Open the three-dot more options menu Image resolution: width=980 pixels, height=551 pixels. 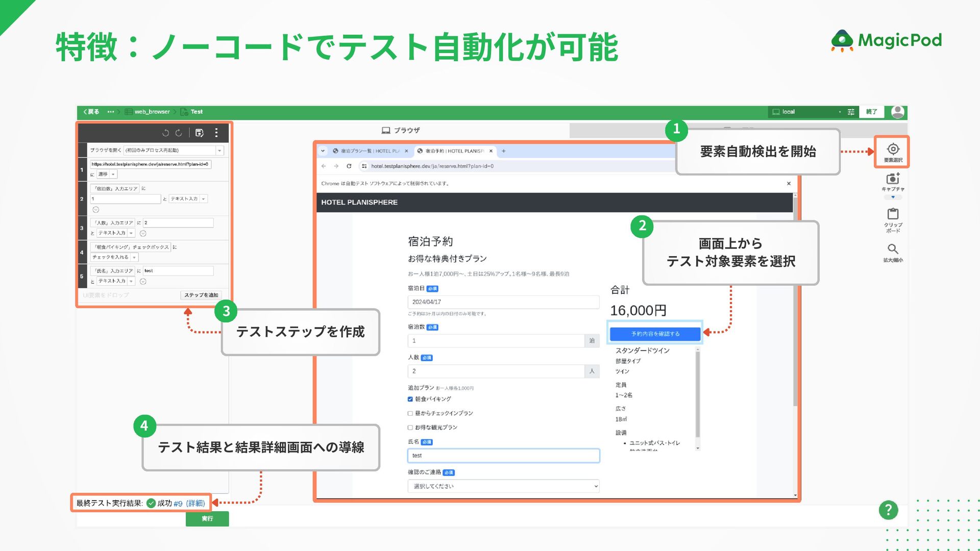[x=216, y=133]
